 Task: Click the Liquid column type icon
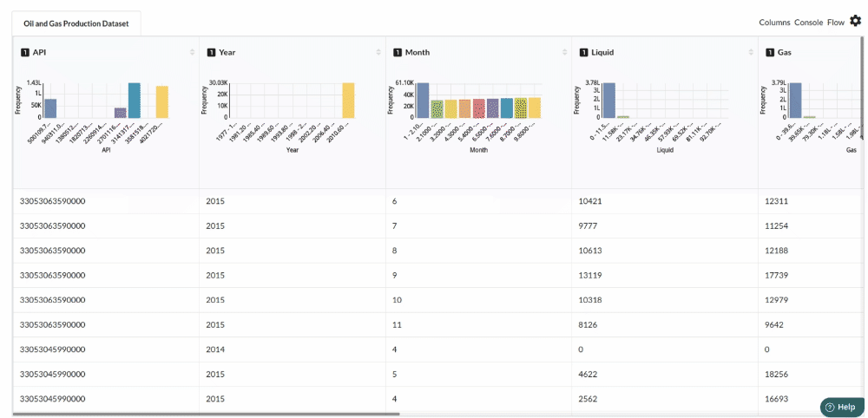(583, 53)
